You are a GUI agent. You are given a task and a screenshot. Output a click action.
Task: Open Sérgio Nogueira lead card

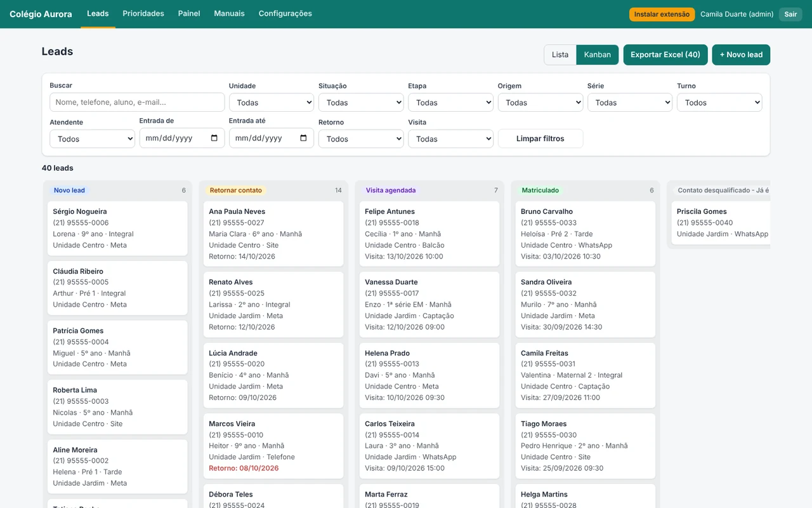point(117,229)
